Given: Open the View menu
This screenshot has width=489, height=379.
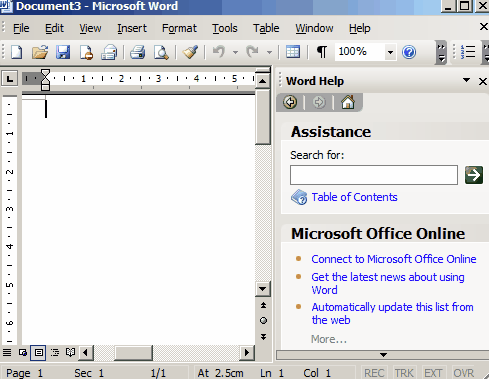Looking at the screenshot, I should pos(90,28).
